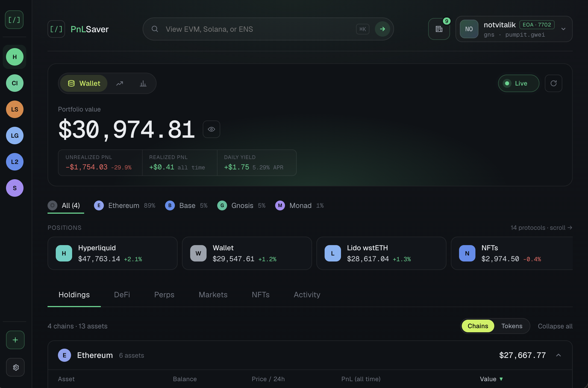Click Ethereum total $27,667.77

[x=522, y=355]
